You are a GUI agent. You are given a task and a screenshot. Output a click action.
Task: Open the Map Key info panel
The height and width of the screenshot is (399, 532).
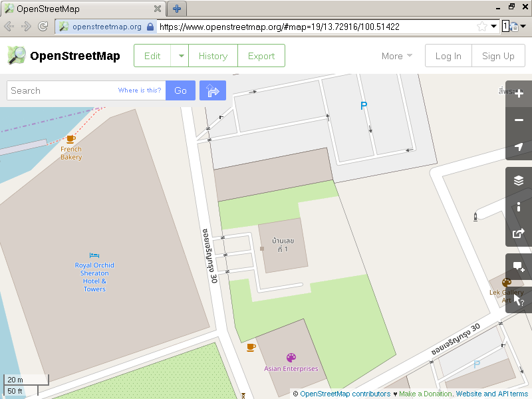click(x=519, y=207)
